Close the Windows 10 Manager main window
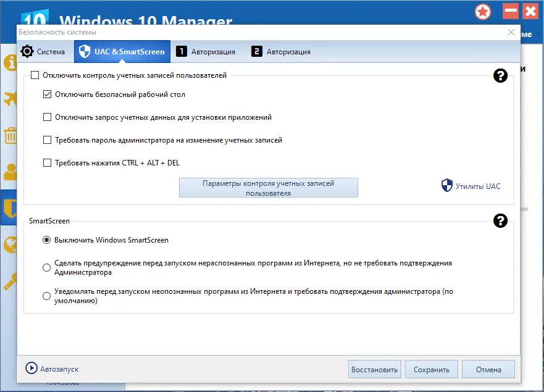The image size is (544, 392). tap(530, 11)
